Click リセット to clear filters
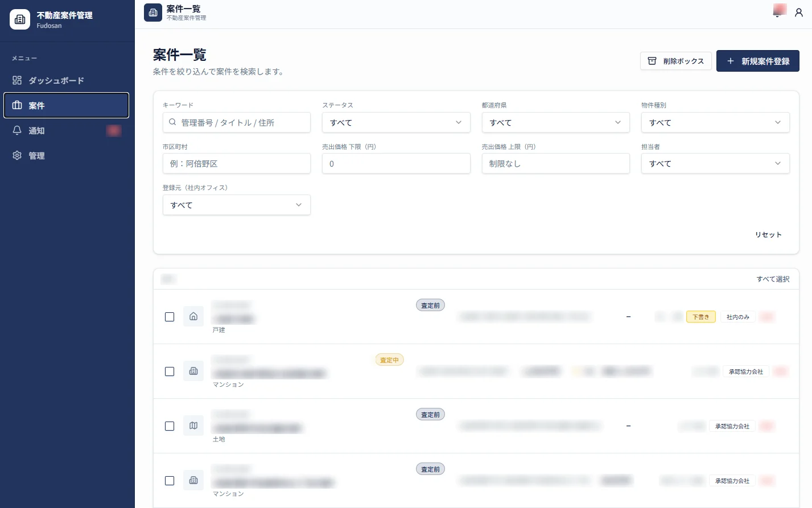The width and height of the screenshot is (812, 508). tap(768, 234)
